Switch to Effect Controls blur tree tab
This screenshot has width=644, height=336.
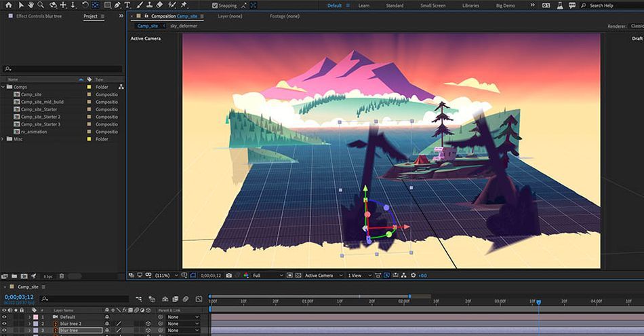(39, 16)
